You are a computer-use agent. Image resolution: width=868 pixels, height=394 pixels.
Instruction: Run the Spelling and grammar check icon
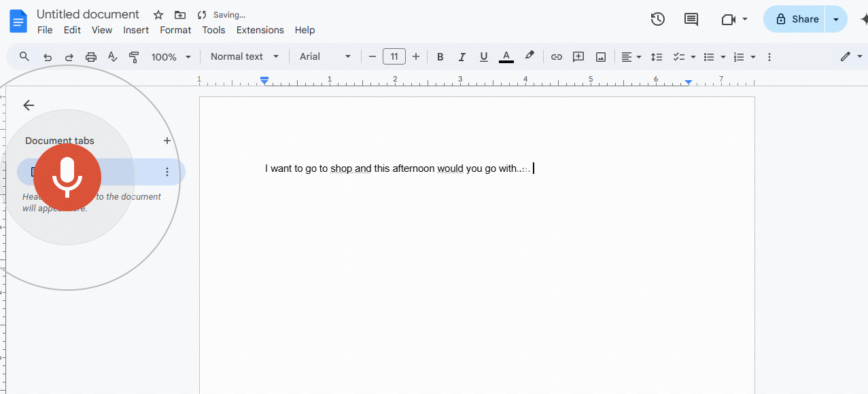pos(112,56)
